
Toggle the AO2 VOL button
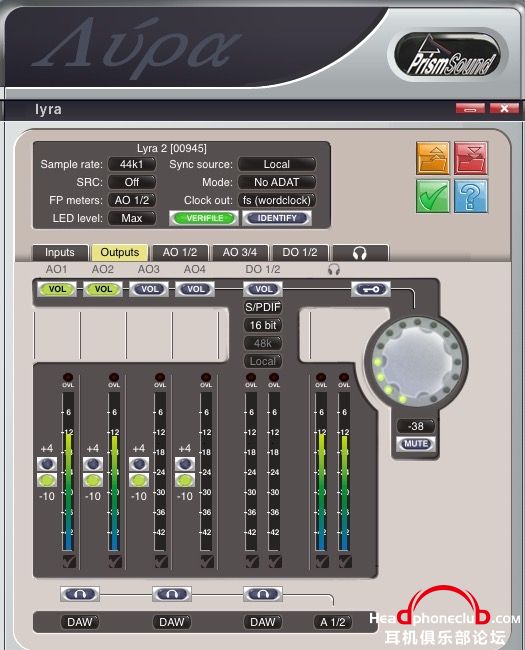(x=103, y=289)
